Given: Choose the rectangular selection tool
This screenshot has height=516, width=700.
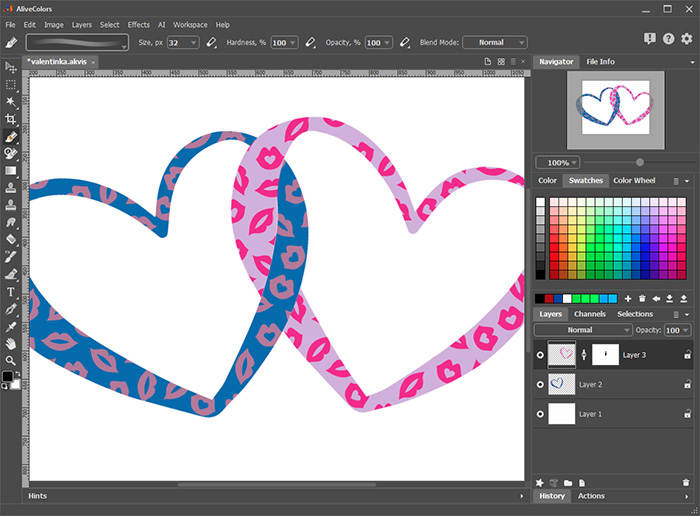Looking at the screenshot, I should pyautogui.click(x=11, y=85).
